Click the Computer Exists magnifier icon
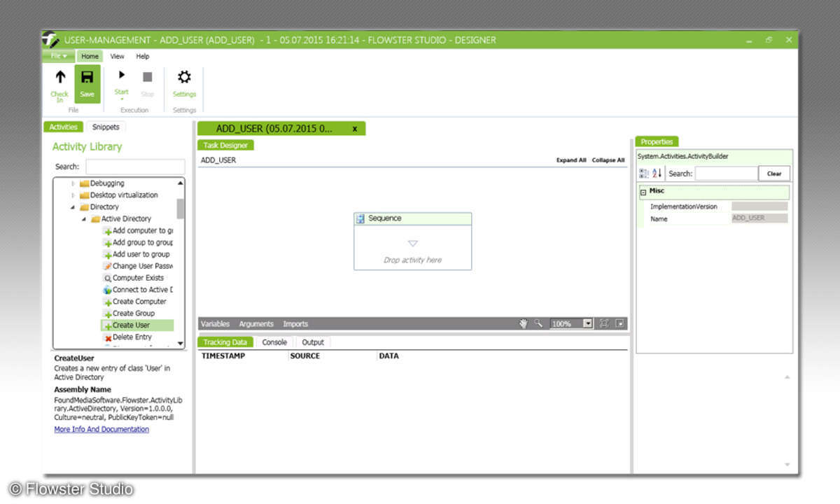Image resolution: width=840 pixels, height=504 pixels. [x=107, y=279]
